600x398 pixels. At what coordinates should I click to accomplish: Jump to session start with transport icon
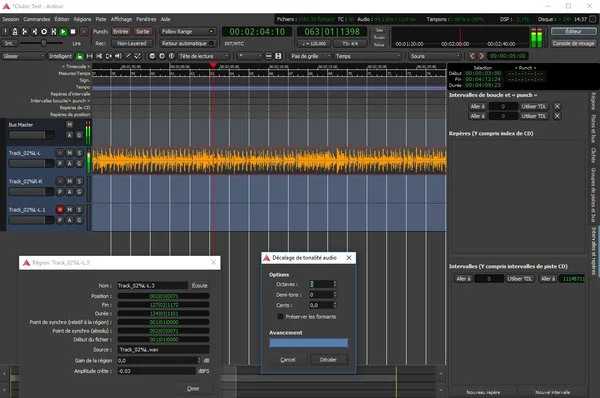(24, 31)
